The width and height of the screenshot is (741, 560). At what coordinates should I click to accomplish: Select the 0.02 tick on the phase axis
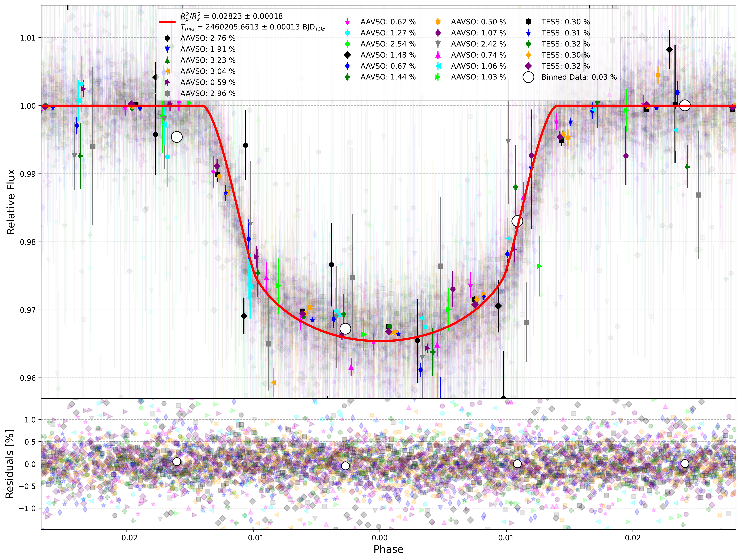(x=633, y=538)
